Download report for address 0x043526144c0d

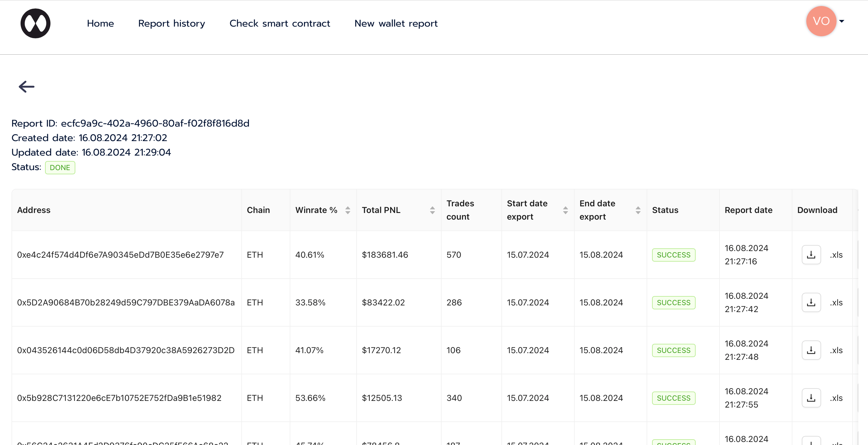[x=811, y=350]
